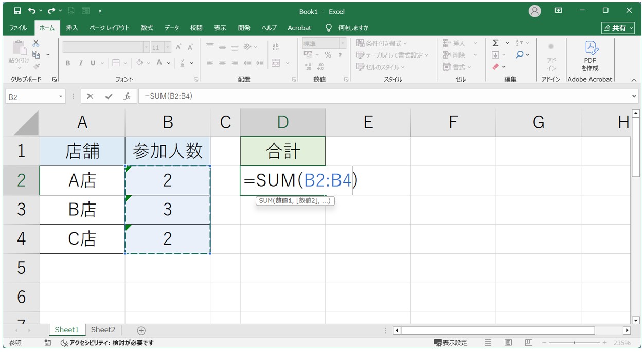
Task: Open セルのスタイル cell styles dropdown
Action: 381,67
